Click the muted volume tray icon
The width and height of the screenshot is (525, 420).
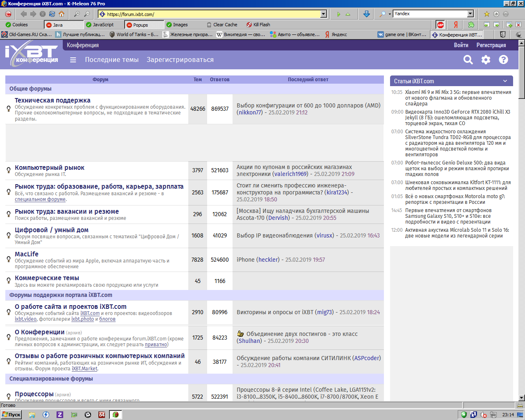coord(484,415)
